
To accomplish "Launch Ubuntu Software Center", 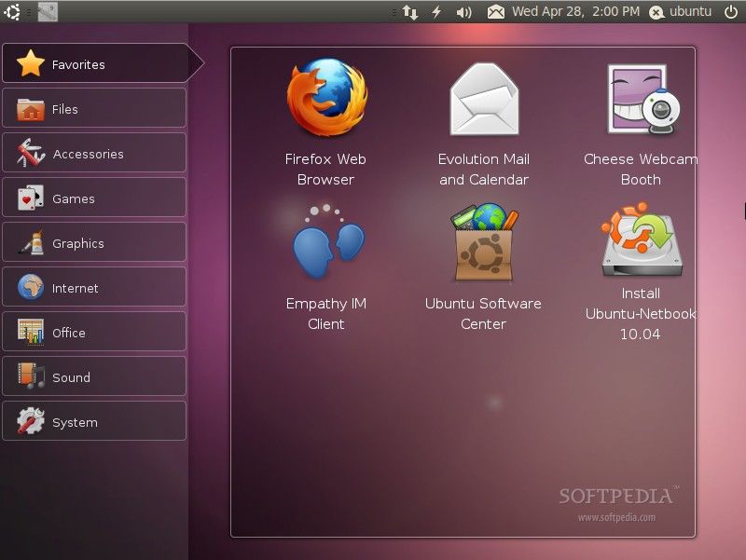I will point(483,267).
